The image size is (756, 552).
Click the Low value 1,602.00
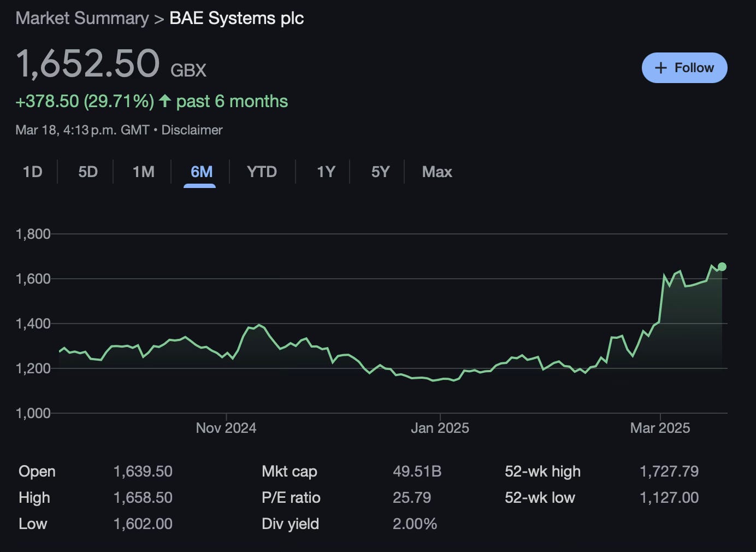(143, 524)
